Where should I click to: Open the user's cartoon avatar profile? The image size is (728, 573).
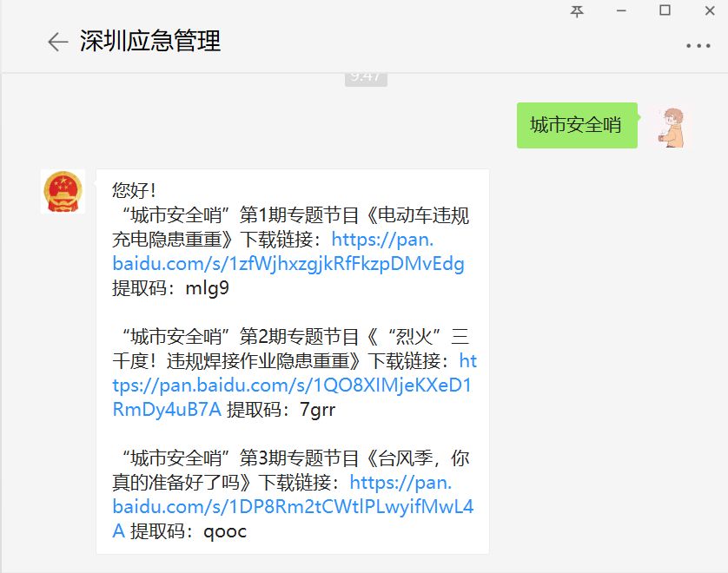[x=672, y=128]
